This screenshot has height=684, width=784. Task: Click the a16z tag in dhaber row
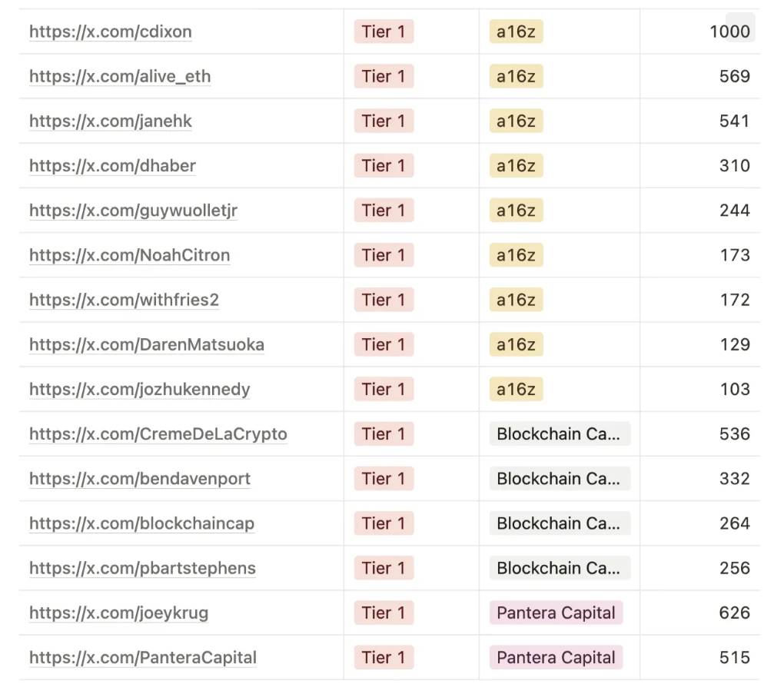(516, 166)
